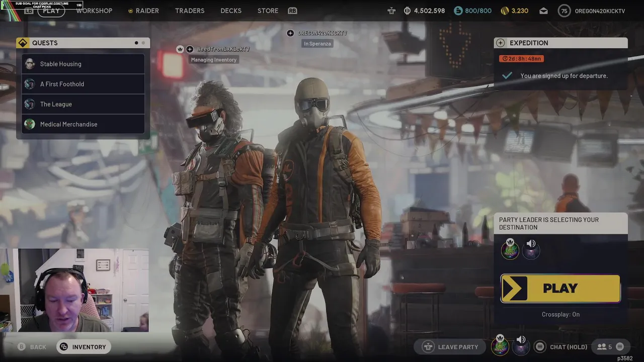Open the PLAY tab in top navigation
This screenshot has height=362, width=644.
tap(51, 11)
